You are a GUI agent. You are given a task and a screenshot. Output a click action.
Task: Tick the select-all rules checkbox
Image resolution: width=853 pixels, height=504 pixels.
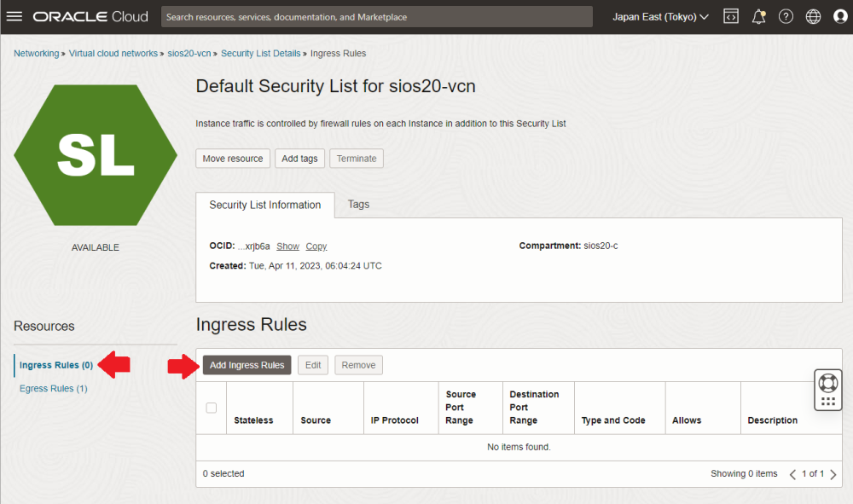(212, 408)
